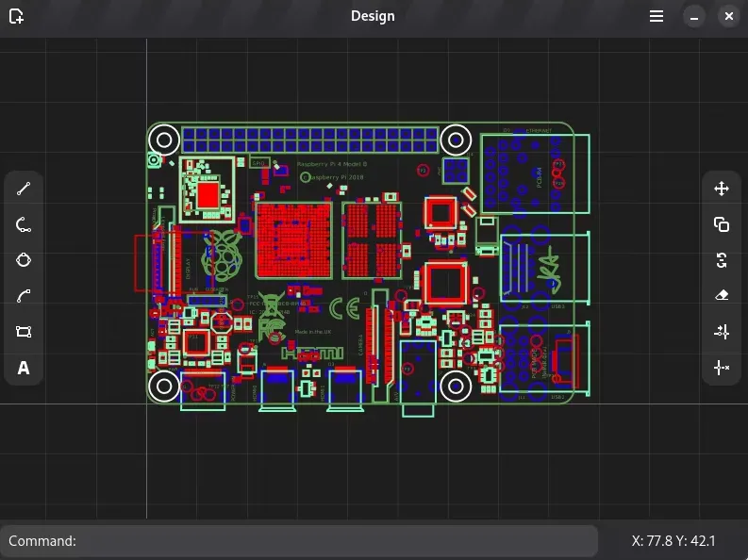Select the Arc drawing tool
748x560 pixels.
(x=24, y=296)
